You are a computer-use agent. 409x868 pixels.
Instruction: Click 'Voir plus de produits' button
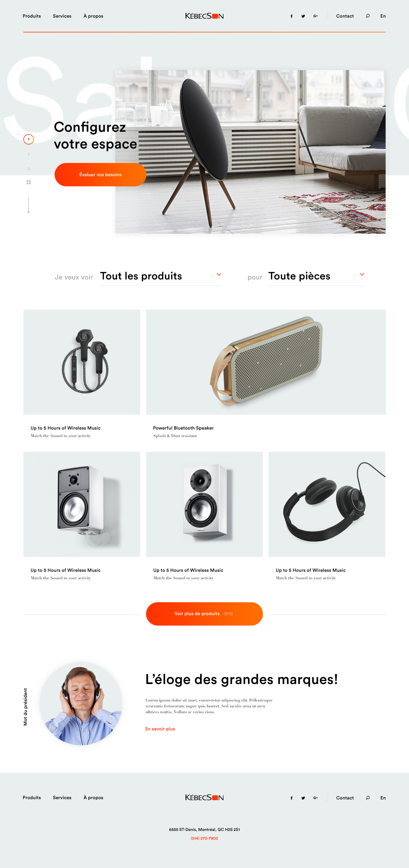[x=204, y=614]
